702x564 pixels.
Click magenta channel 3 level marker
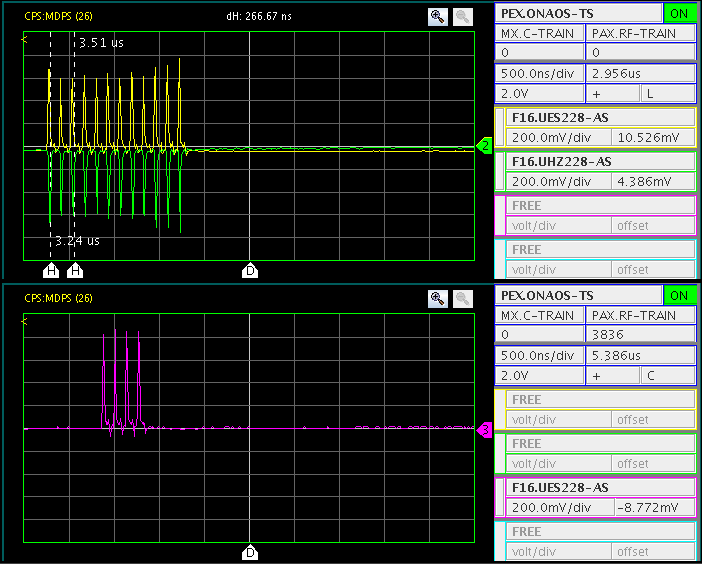tap(484, 430)
